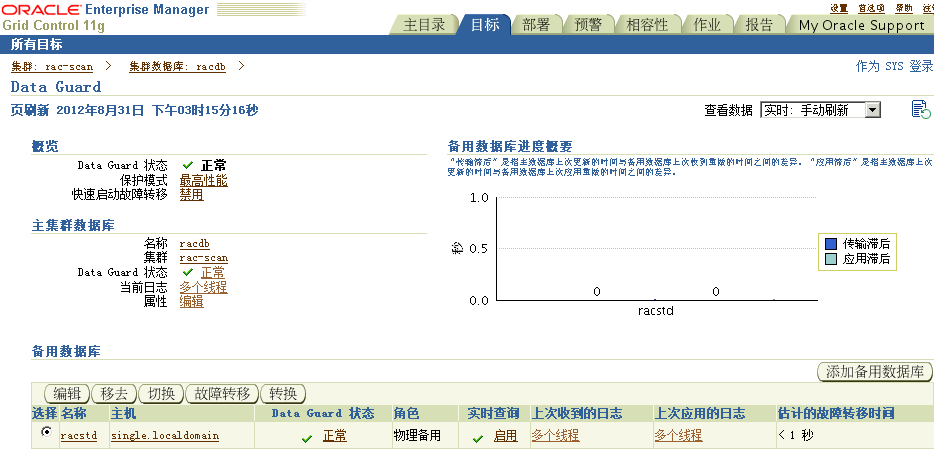
Task: Open the 部署 tab
Action: point(537,25)
